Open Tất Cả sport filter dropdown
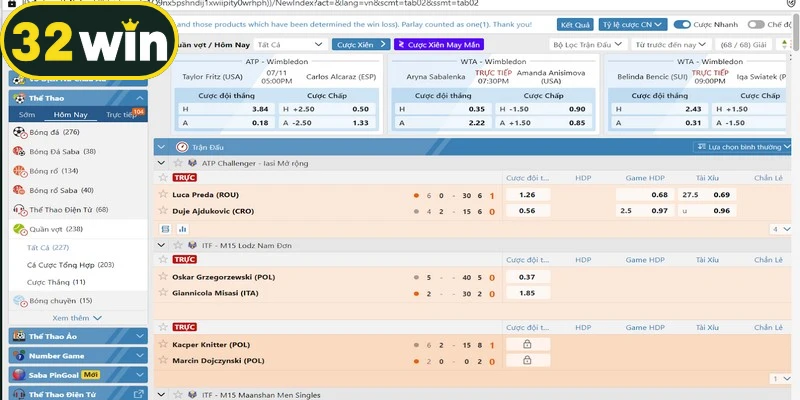The height and width of the screenshot is (400, 800). 290,44
